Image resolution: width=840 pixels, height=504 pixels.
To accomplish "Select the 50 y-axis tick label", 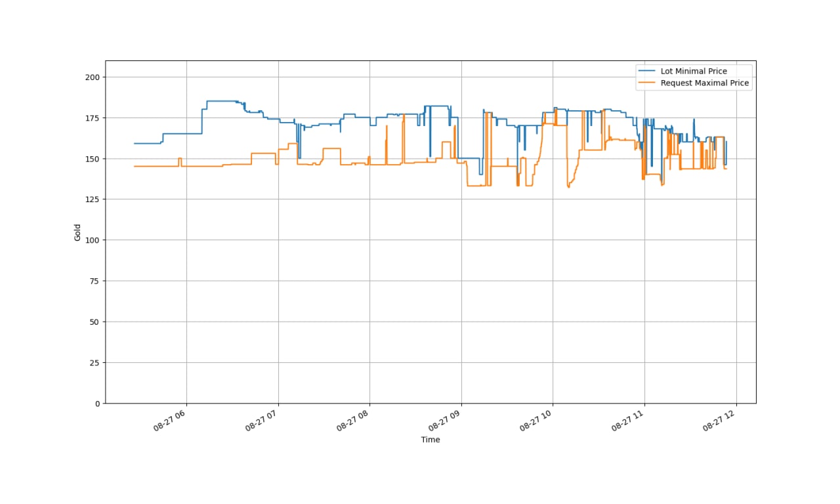I will click(94, 322).
